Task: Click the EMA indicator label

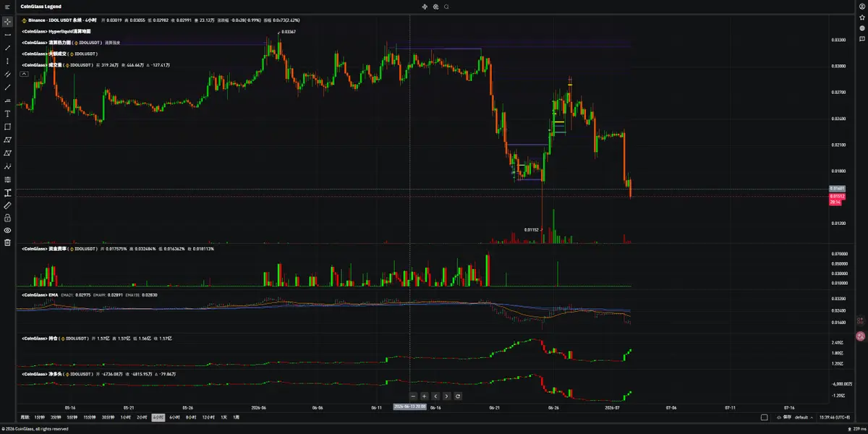Action: coord(39,295)
